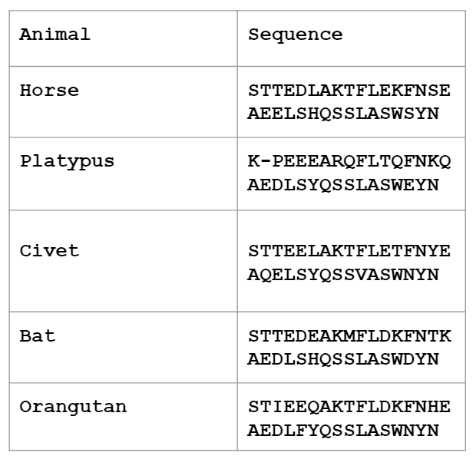Click the Horse sequence line AEELSHQSSLASWSYN

click(343, 114)
